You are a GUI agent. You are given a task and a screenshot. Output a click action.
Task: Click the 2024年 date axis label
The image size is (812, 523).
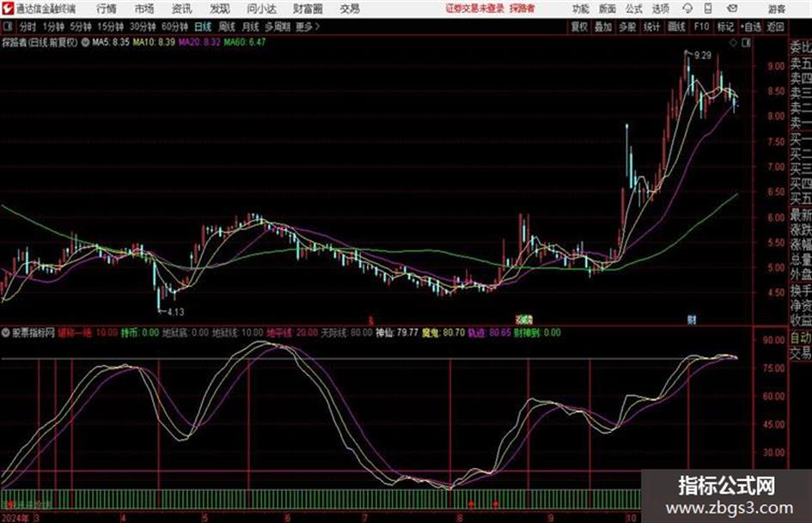15,517
